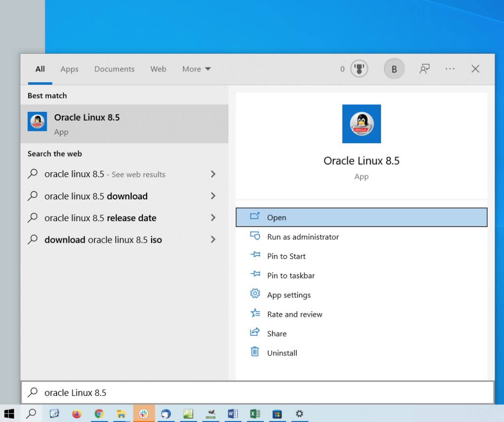The height and width of the screenshot is (422, 504).
Task: Open the Microsoft Rewards trophy icon
Action: 359,68
